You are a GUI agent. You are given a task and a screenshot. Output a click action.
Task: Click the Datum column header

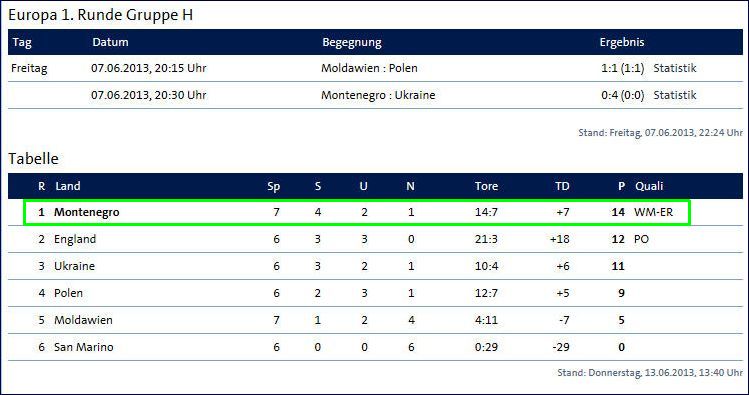coord(110,42)
